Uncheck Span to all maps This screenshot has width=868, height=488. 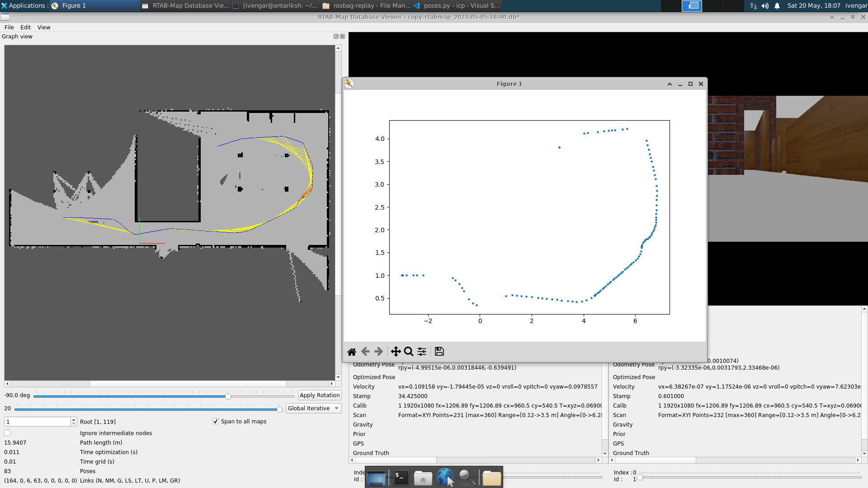216,421
